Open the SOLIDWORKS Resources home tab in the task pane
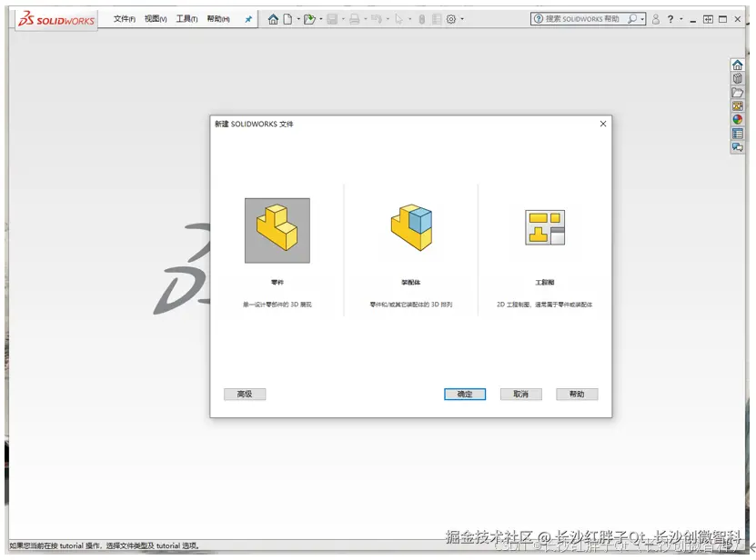This screenshot has height=560, width=756. (x=737, y=65)
